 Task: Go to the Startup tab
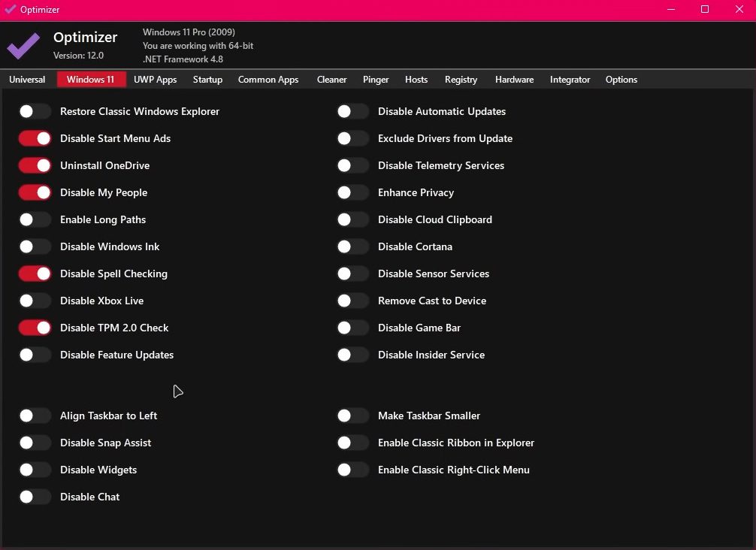point(207,80)
